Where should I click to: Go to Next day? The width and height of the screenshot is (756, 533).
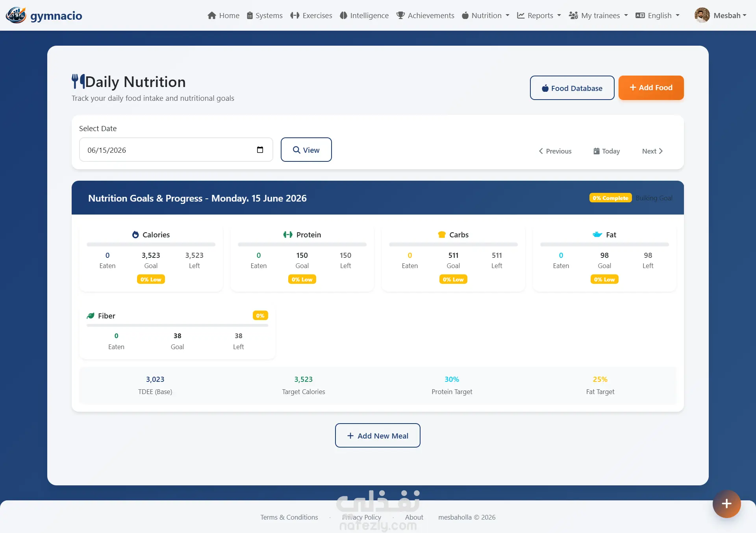point(652,151)
